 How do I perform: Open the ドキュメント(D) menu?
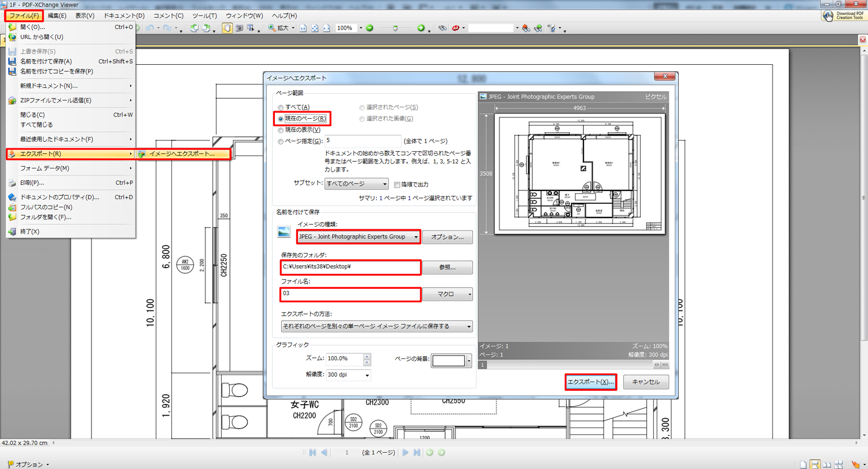pyautogui.click(x=124, y=16)
